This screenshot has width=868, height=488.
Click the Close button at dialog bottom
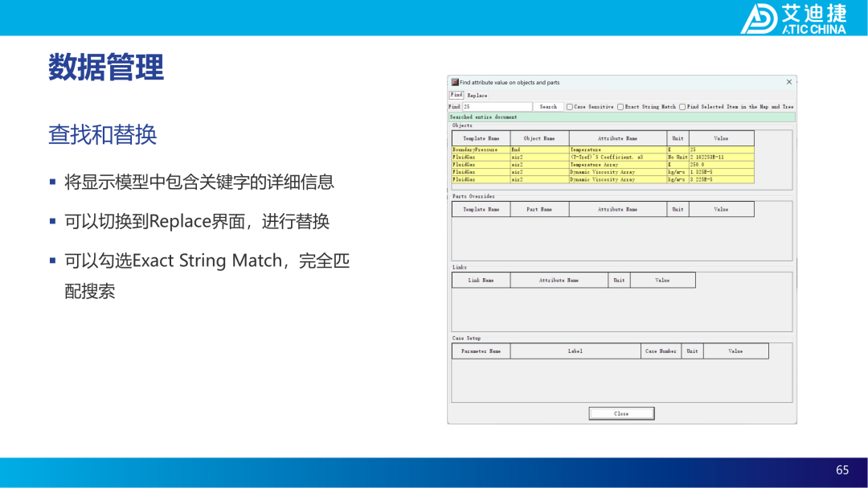tap(621, 414)
